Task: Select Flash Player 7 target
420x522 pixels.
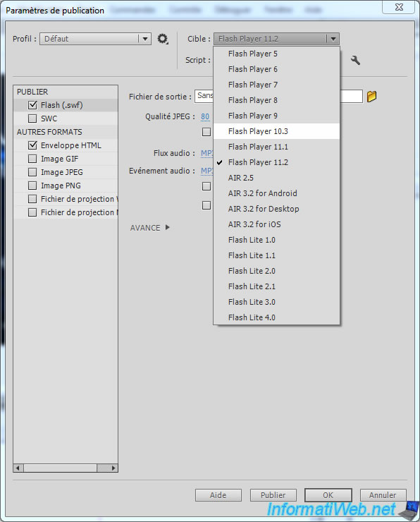Action: tap(276, 85)
